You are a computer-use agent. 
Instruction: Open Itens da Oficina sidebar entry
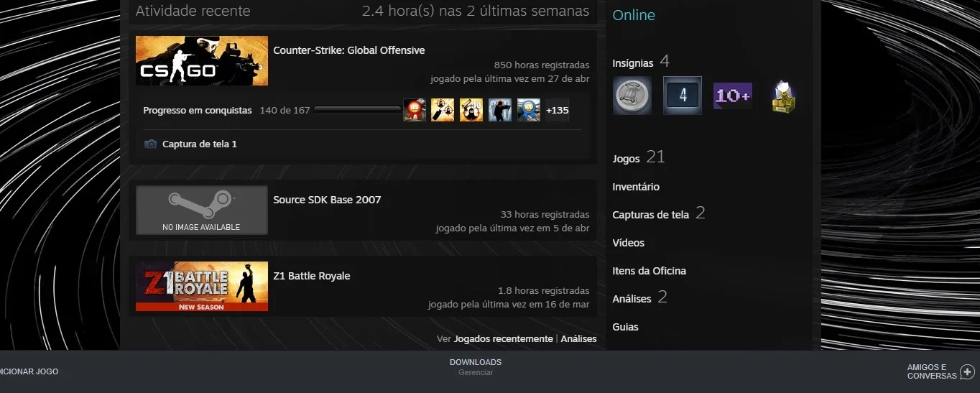tap(650, 271)
